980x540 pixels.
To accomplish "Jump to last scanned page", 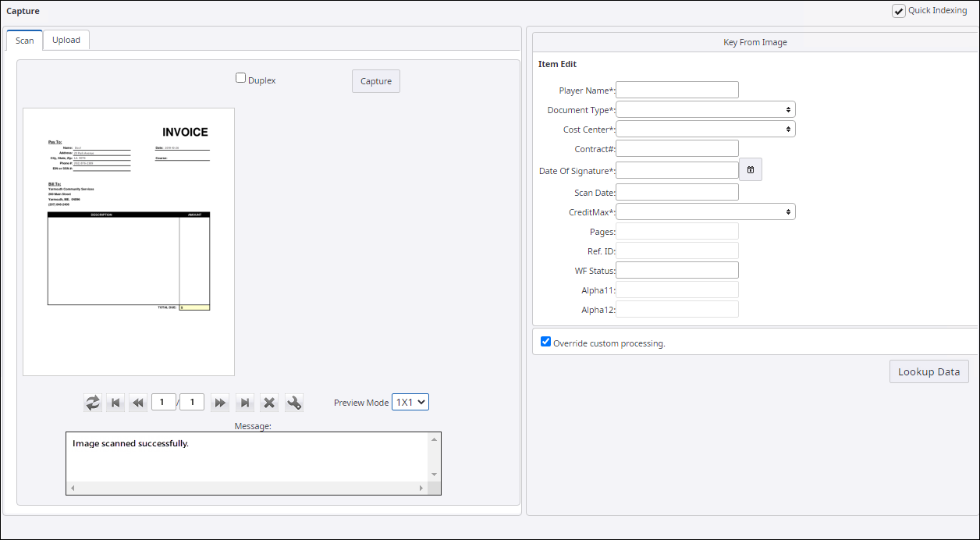I will tap(245, 403).
